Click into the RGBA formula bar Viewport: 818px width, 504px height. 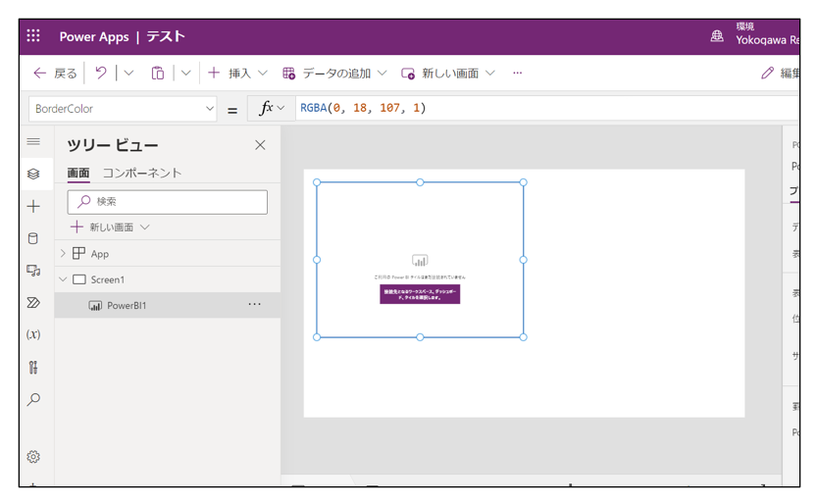(547, 108)
